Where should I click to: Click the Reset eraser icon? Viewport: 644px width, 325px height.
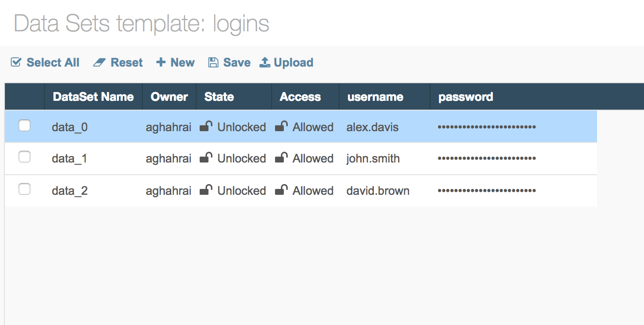99,63
